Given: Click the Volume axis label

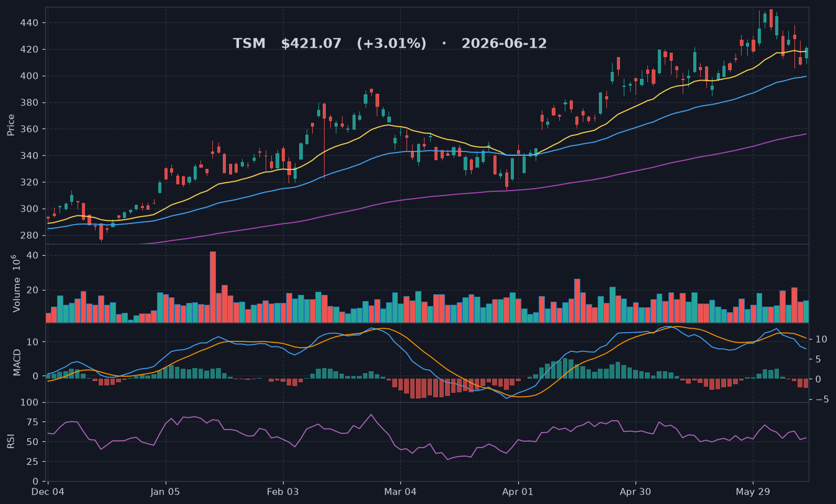Looking at the screenshot, I should (x=17, y=283).
